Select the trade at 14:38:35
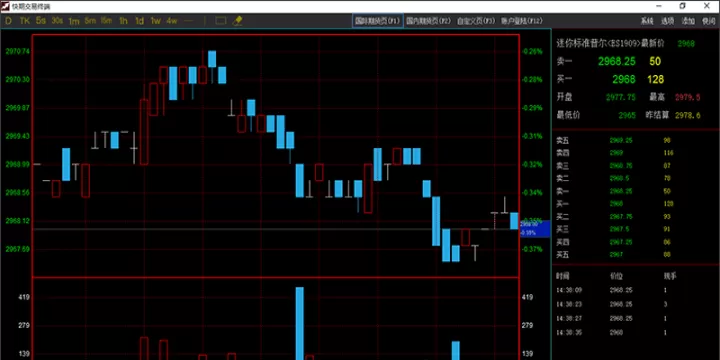Screen dimensions: 720x360 pyautogui.click(x=636, y=333)
